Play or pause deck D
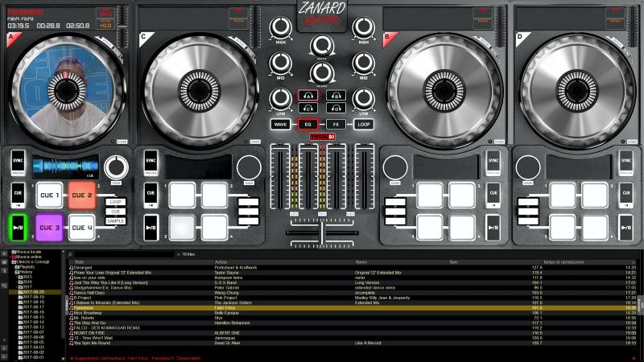644x362 pixels. [x=626, y=227]
